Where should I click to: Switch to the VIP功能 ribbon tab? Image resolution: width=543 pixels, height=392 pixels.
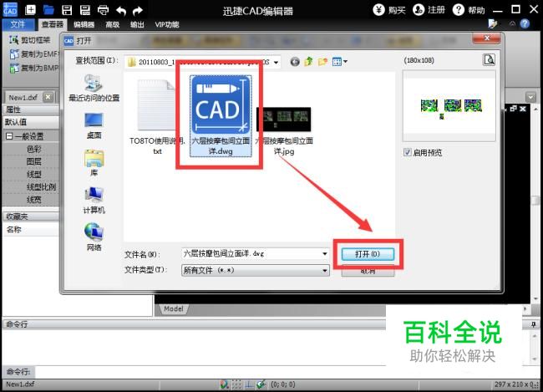coord(167,24)
